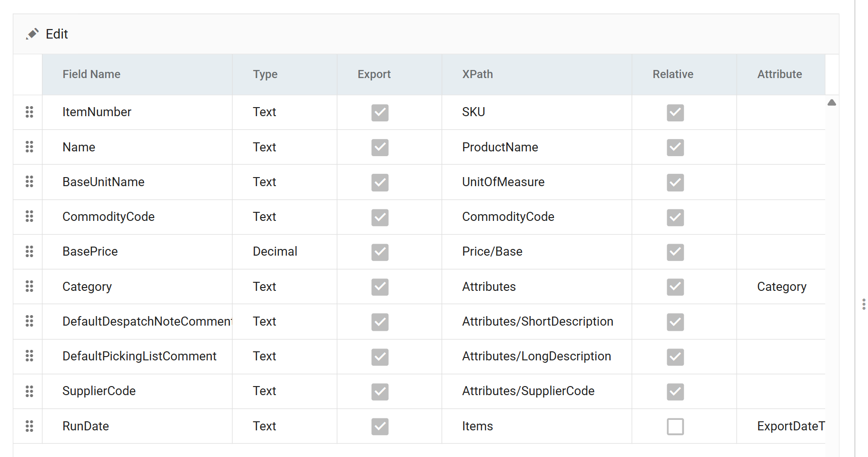868x457 pixels.
Task: Click the XPath column header
Action: coord(537,74)
